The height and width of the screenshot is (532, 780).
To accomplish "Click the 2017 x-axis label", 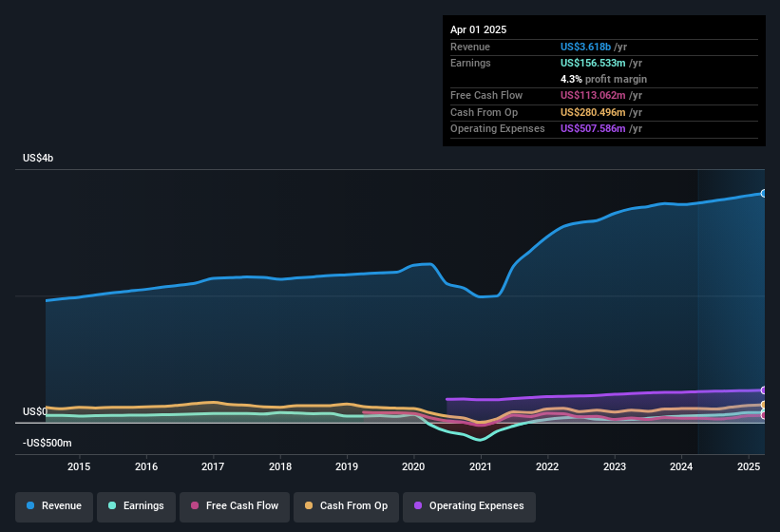I will (x=213, y=466).
